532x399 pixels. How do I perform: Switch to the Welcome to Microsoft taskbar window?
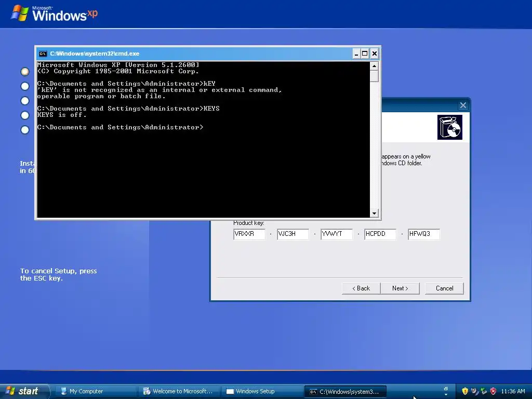(179, 392)
